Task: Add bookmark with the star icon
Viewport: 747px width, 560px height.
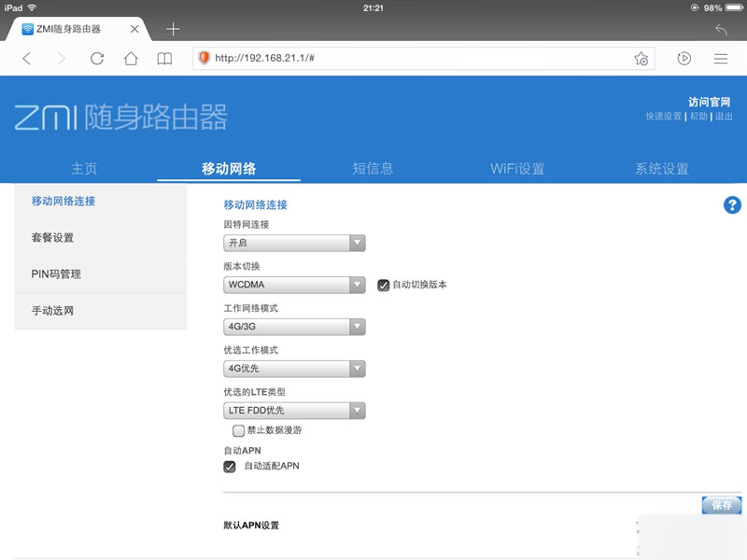Action: tap(641, 58)
